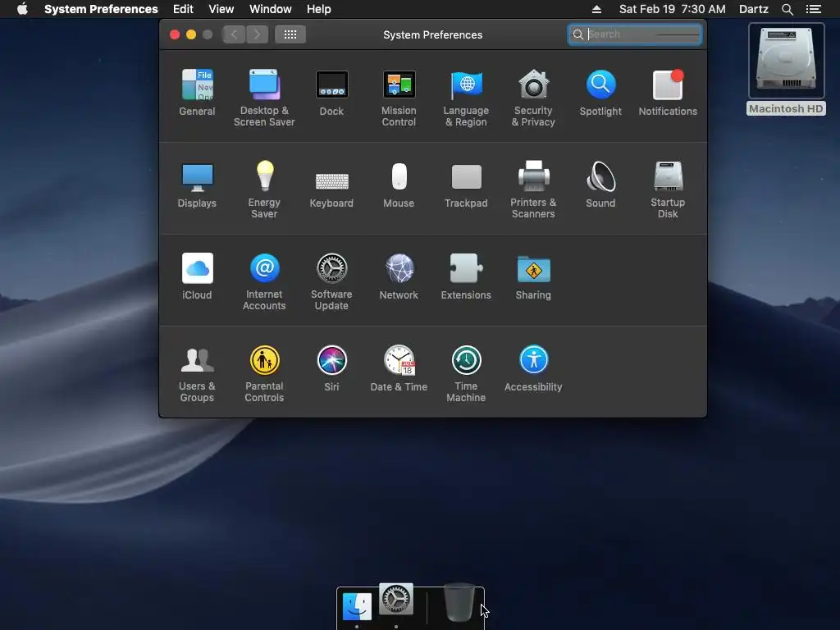
Task: Open iCloud preferences
Action: 197,276
